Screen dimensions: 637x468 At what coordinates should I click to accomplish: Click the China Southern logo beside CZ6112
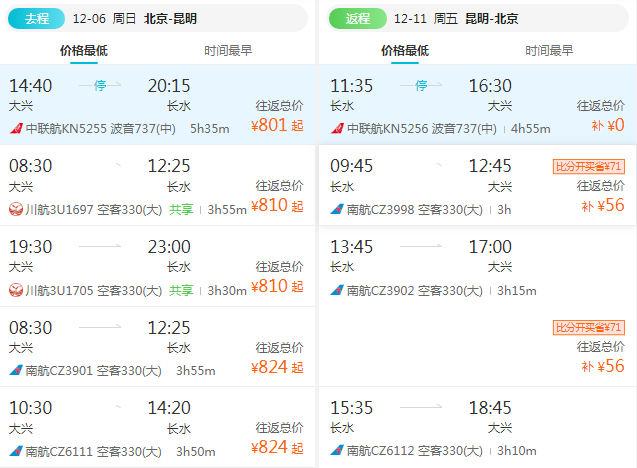tap(337, 451)
